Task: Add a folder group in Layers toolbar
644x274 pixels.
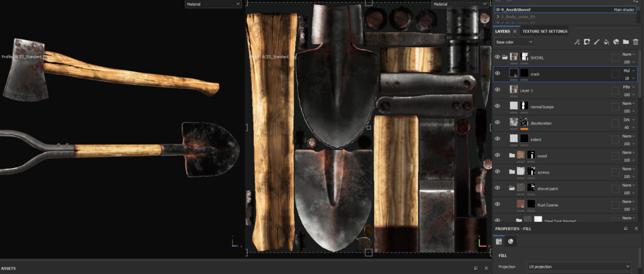Action: pos(626,42)
